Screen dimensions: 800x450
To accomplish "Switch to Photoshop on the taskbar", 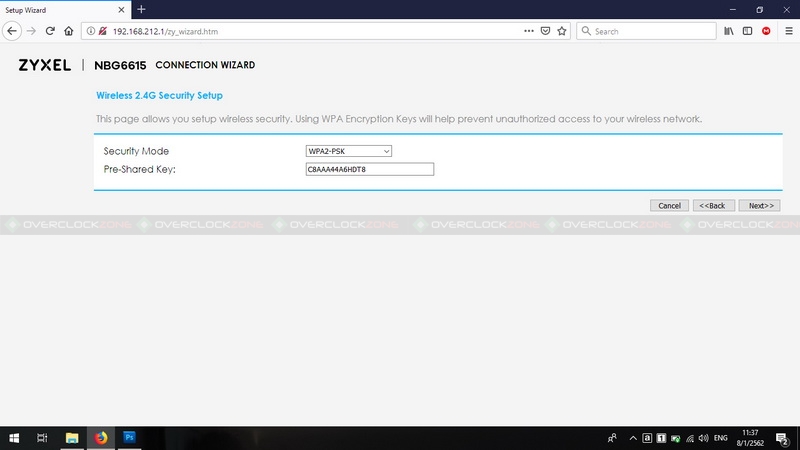I will tap(129, 438).
